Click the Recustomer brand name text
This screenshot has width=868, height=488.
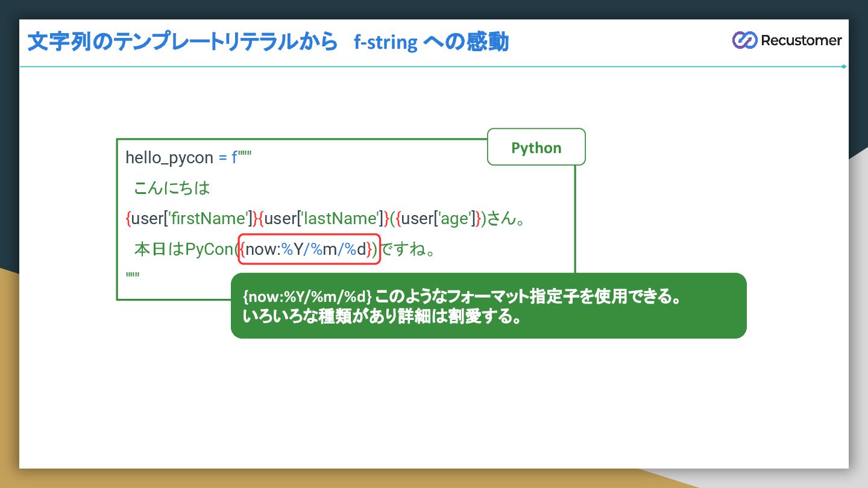click(x=801, y=40)
